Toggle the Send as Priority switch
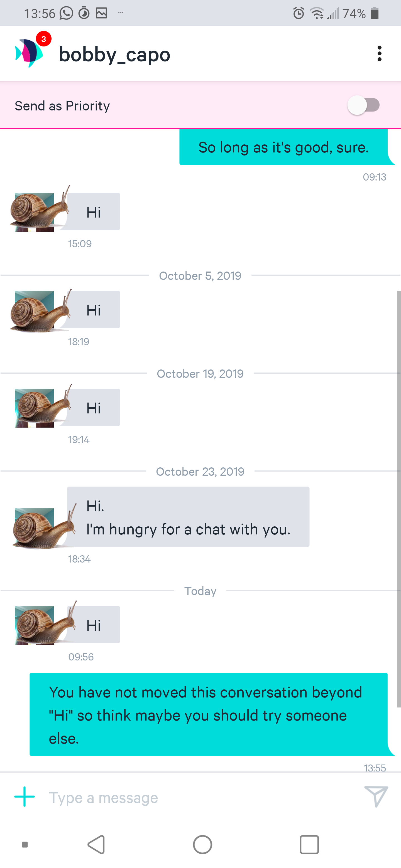401x868 pixels. pyautogui.click(x=364, y=105)
